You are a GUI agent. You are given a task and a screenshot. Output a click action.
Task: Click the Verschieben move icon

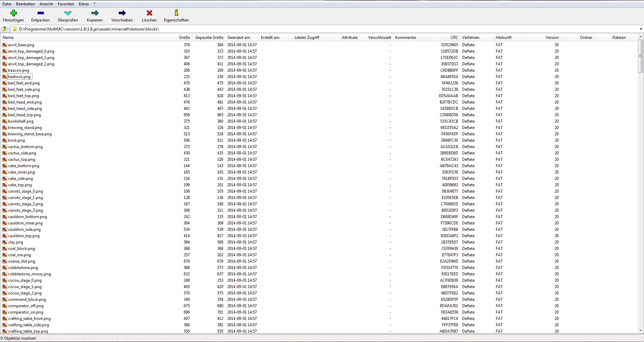tap(122, 13)
